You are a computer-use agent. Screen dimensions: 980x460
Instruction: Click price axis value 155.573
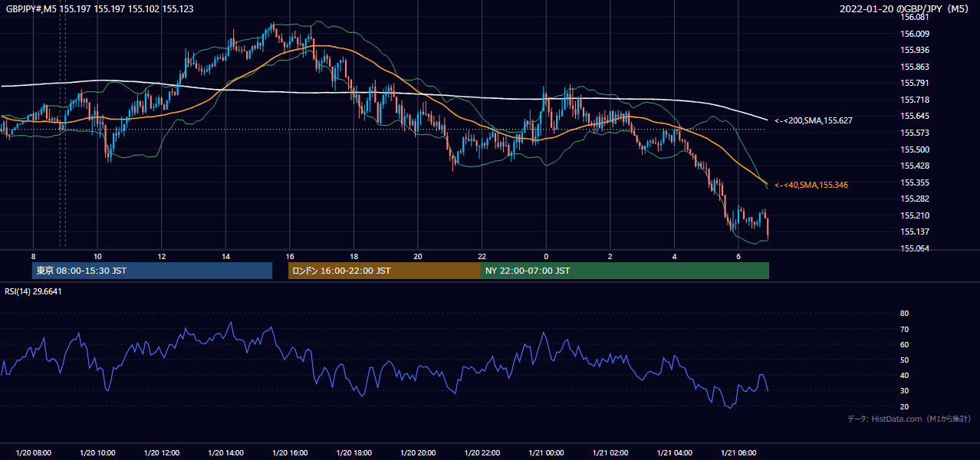coord(915,133)
